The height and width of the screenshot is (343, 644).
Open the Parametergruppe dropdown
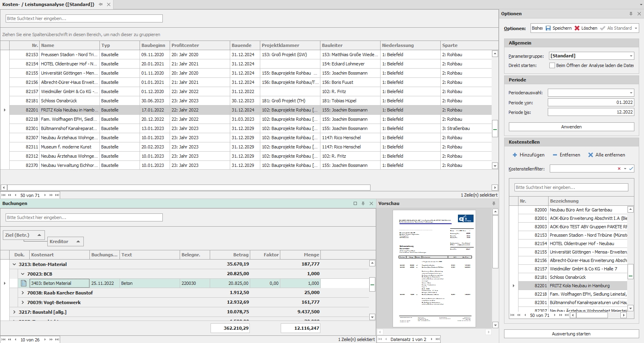click(x=631, y=56)
